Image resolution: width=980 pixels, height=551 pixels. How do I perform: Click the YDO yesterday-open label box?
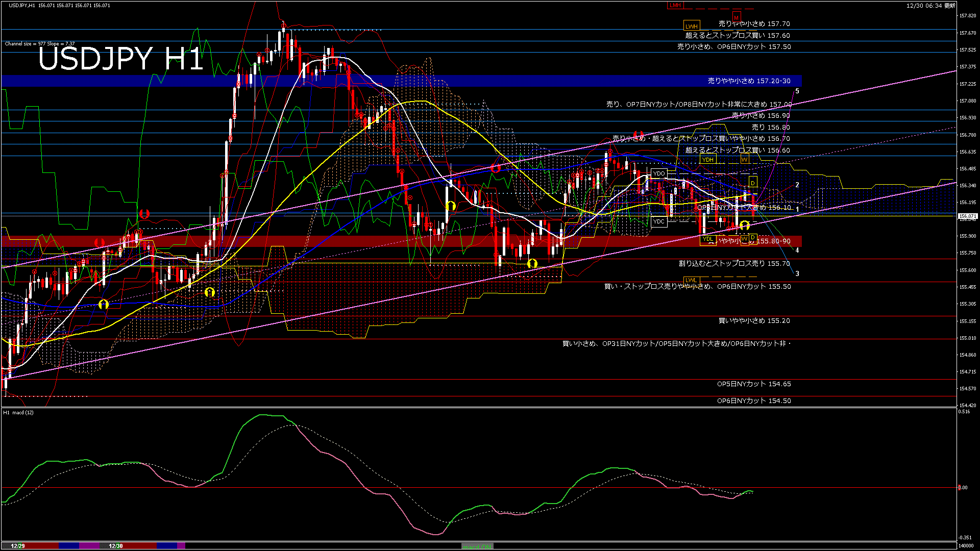point(659,173)
